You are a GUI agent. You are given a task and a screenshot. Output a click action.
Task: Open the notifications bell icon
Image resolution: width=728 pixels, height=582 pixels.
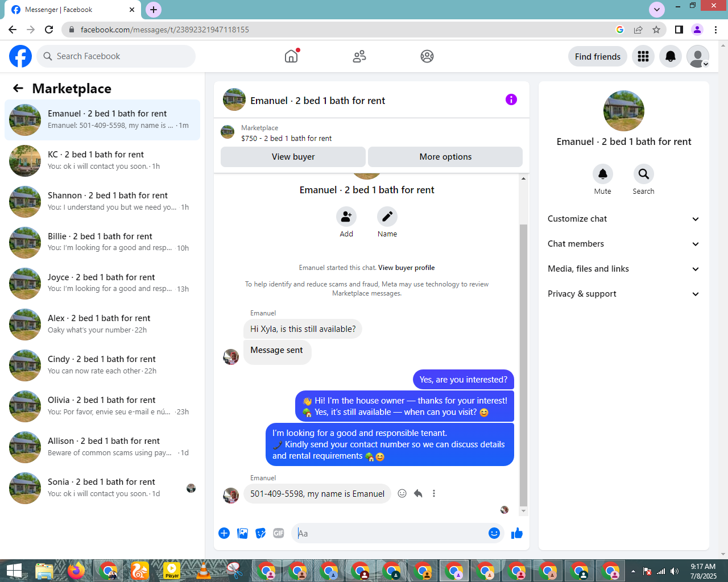[671, 56]
